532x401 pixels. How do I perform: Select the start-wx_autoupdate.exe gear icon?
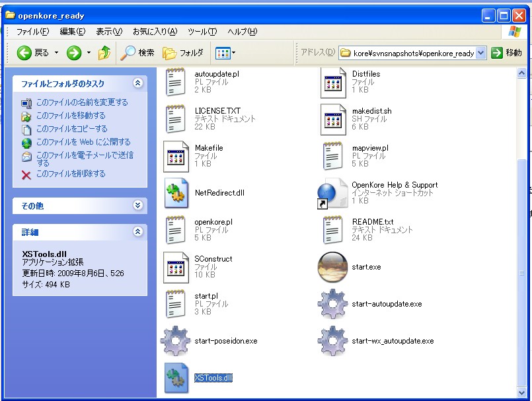332,341
